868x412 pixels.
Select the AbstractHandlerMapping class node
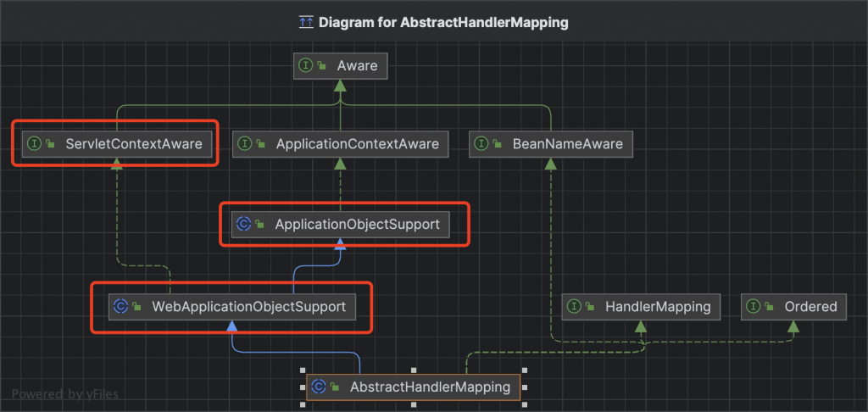click(x=413, y=387)
